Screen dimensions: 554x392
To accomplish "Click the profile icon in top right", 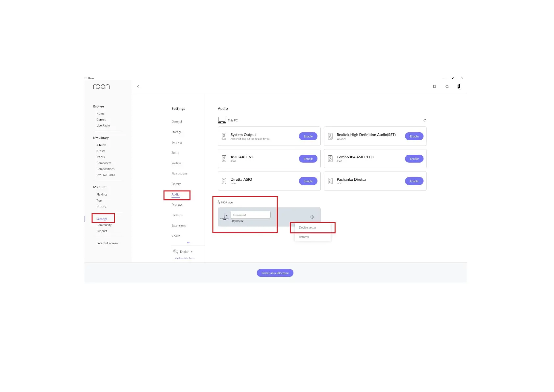I will coord(459,87).
